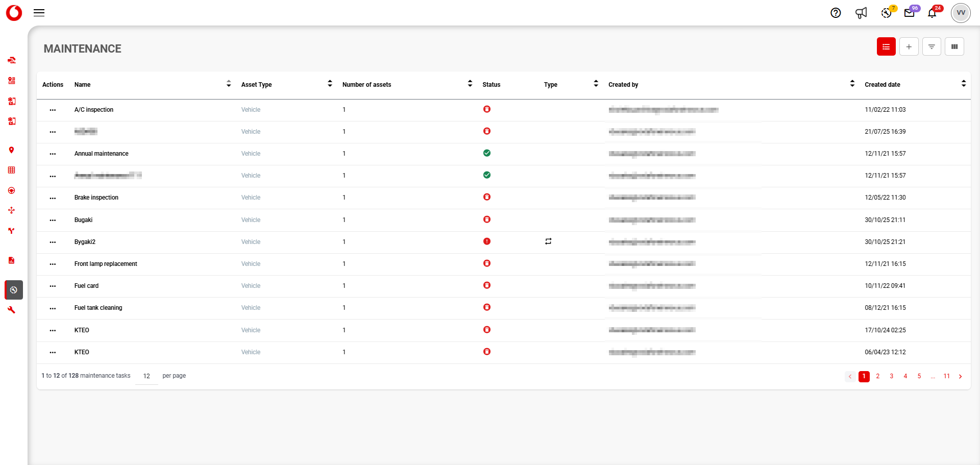The width and height of the screenshot is (980, 465).
Task: Open the mail inbox with 96 messages
Action: coord(910,13)
